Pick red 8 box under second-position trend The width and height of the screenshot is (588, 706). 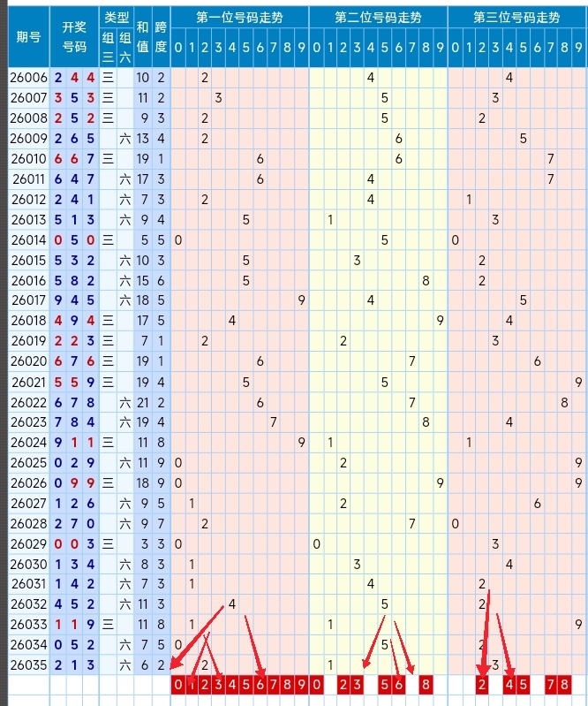(x=426, y=685)
